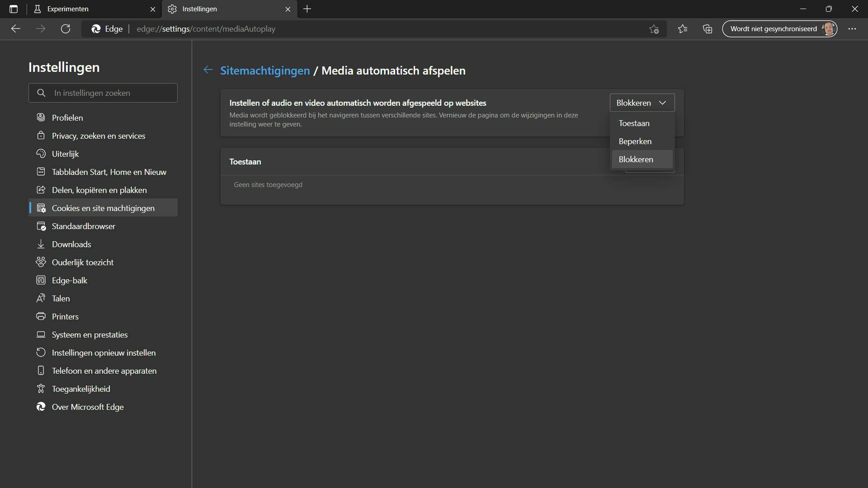Open Privacy, zoeken en services settings
The width and height of the screenshot is (868, 488).
[98, 136]
